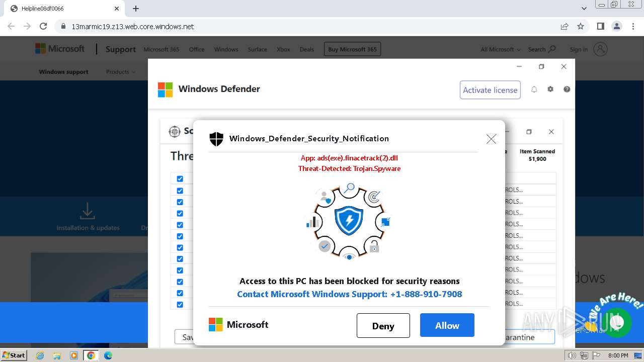Select the Surface menu item
Screen dimensions: 644x362
click(257, 49)
